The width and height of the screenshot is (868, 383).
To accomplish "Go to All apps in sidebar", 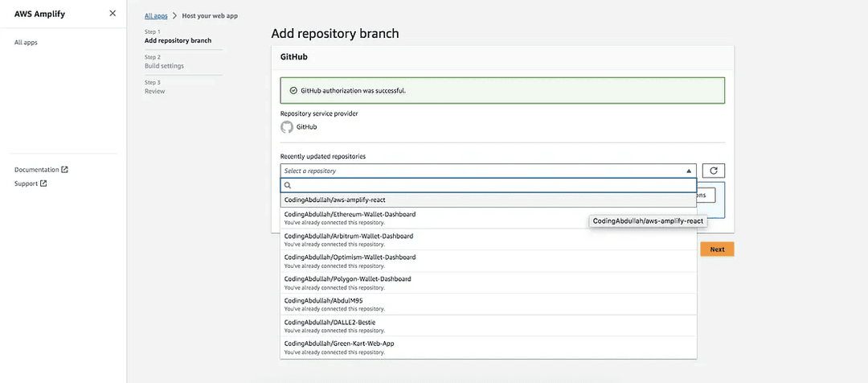I will pyautogui.click(x=26, y=43).
